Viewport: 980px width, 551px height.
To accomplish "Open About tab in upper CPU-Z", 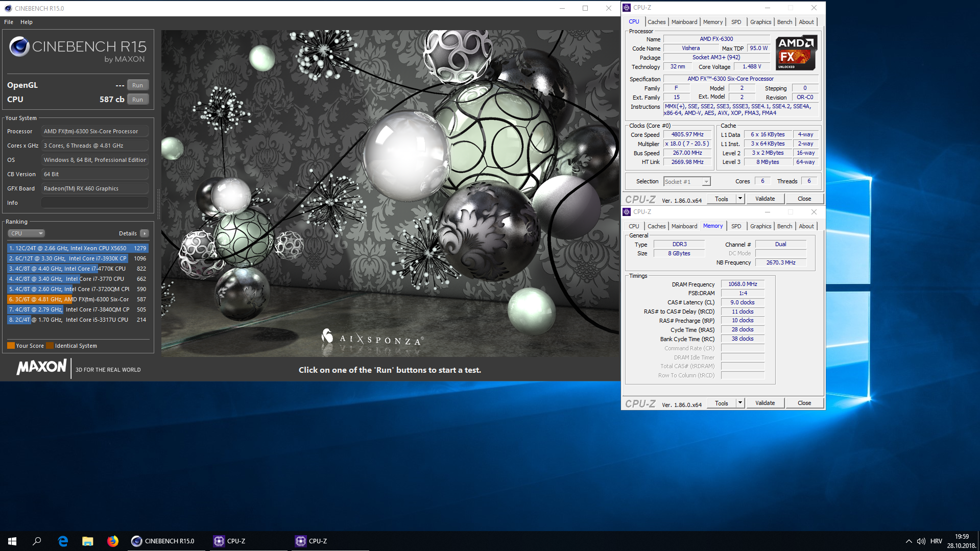I will [806, 22].
